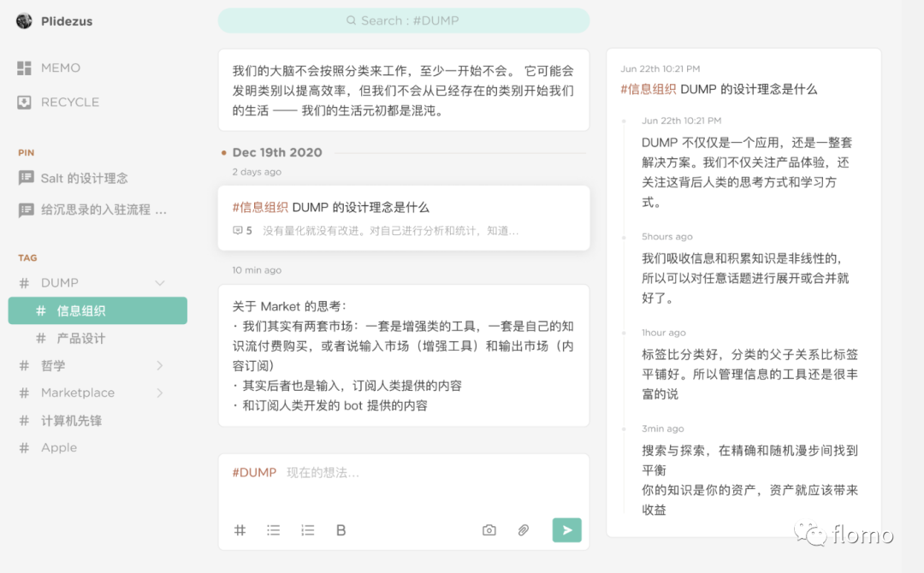Toggle bold formatting in the editor

(x=341, y=530)
